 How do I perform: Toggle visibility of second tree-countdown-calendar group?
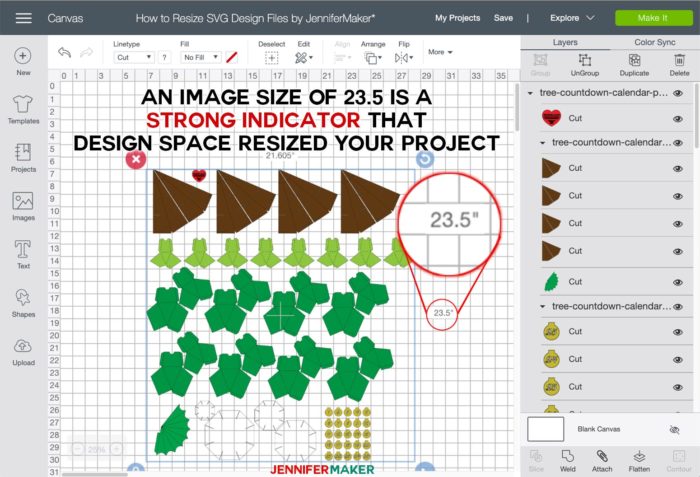click(678, 143)
